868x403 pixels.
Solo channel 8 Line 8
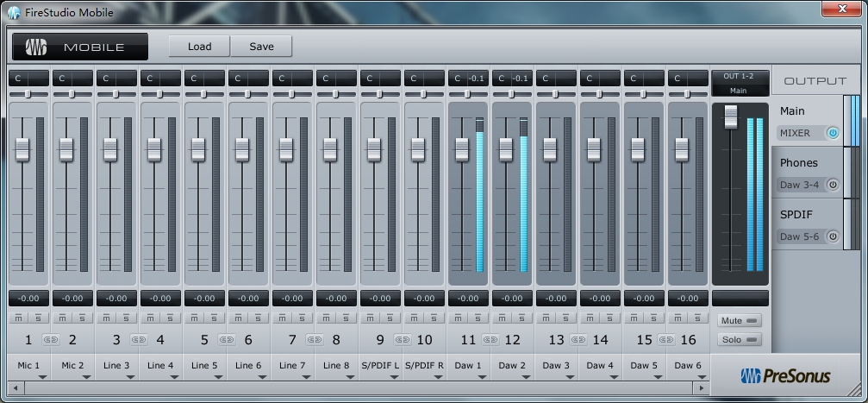[x=346, y=318]
